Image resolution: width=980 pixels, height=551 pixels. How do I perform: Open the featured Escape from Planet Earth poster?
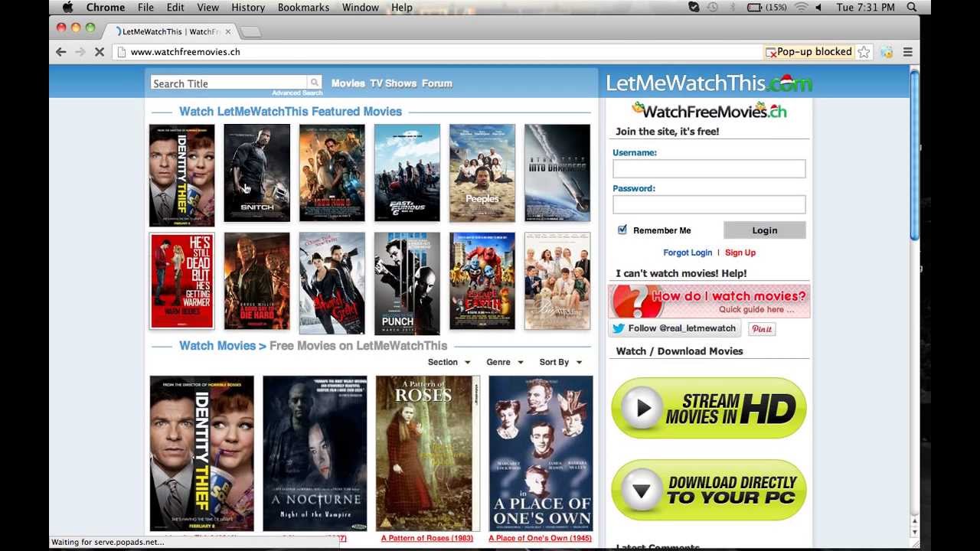tap(482, 282)
